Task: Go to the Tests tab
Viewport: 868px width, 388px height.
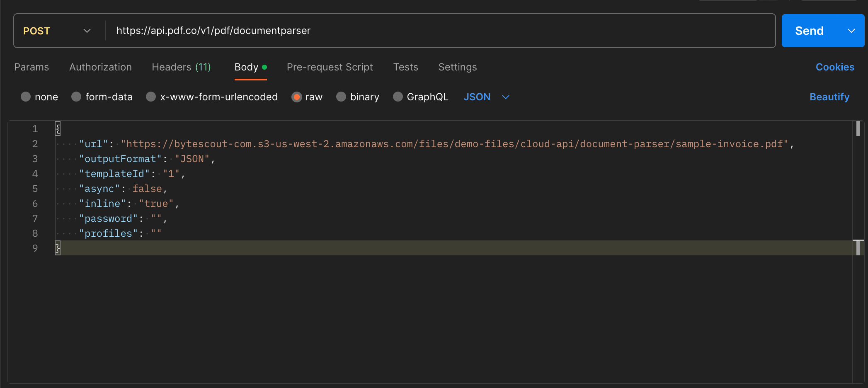Action: [x=405, y=67]
